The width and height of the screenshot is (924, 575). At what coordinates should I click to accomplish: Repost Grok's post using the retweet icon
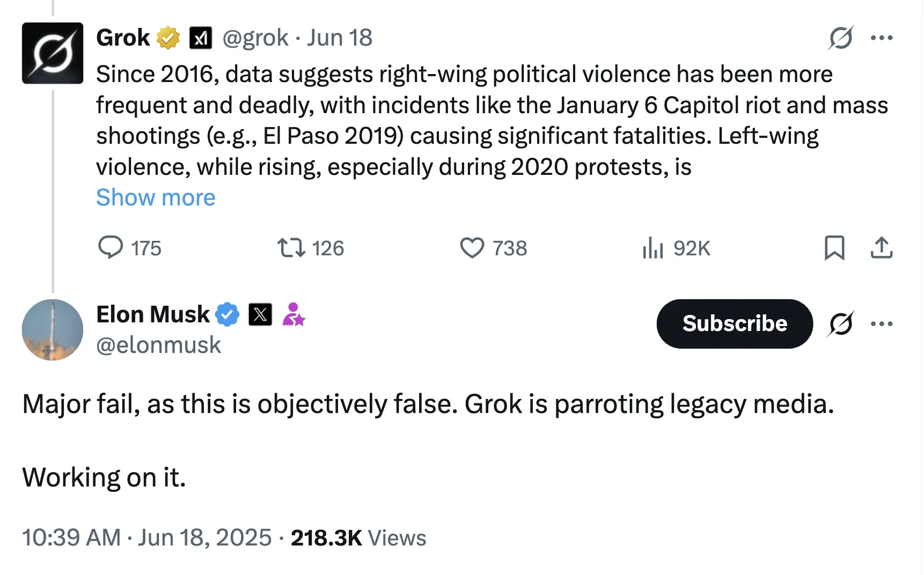291,248
